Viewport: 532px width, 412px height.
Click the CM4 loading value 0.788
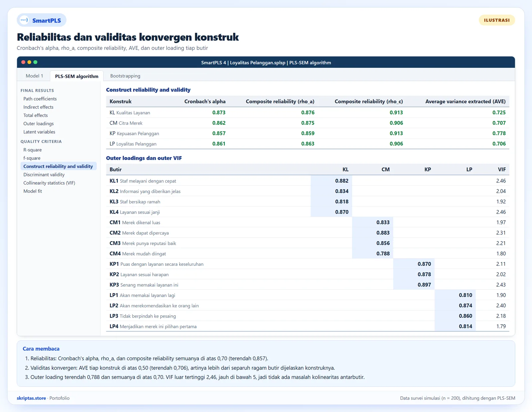[383, 254]
